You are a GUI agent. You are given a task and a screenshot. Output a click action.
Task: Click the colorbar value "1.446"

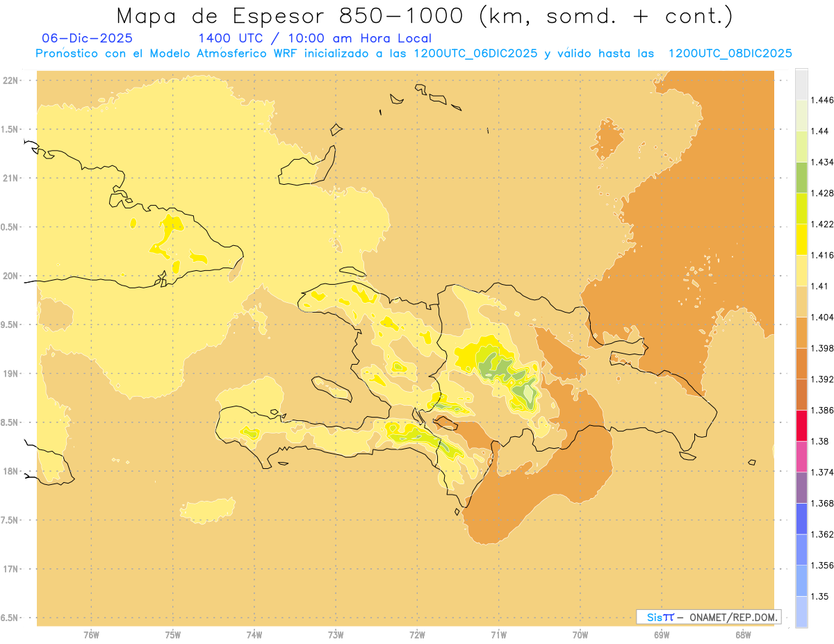tap(821, 100)
